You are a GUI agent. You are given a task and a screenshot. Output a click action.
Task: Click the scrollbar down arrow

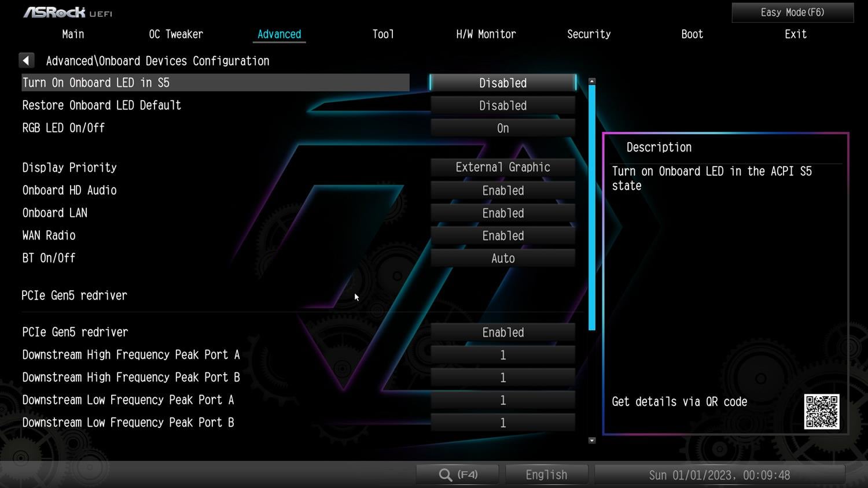[x=592, y=441]
